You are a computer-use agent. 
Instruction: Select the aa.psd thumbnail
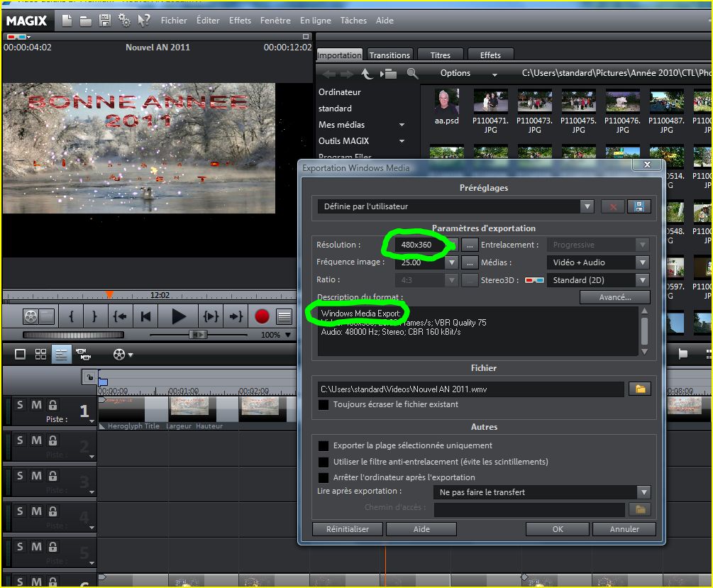[446, 101]
